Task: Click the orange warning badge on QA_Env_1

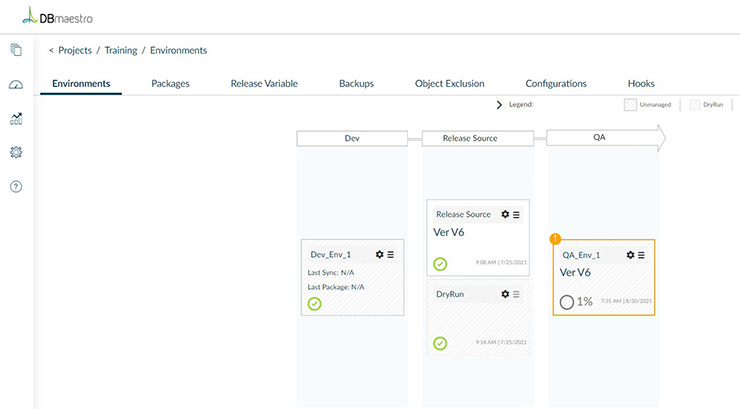Action: [x=555, y=239]
